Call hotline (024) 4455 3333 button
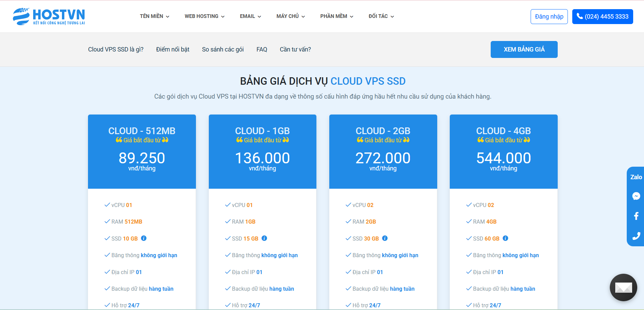The width and height of the screenshot is (644, 310). click(602, 17)
